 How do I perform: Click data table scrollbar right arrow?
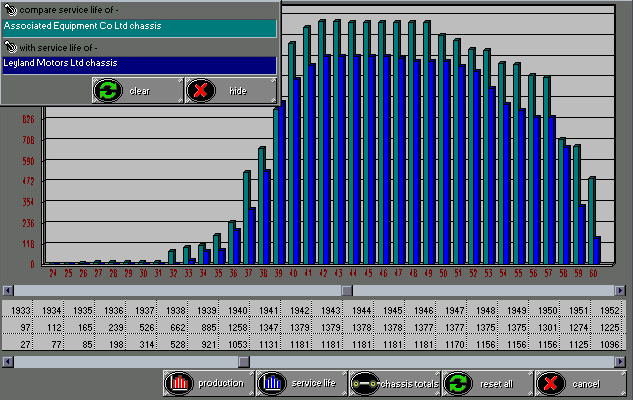[x=620, y=362]
